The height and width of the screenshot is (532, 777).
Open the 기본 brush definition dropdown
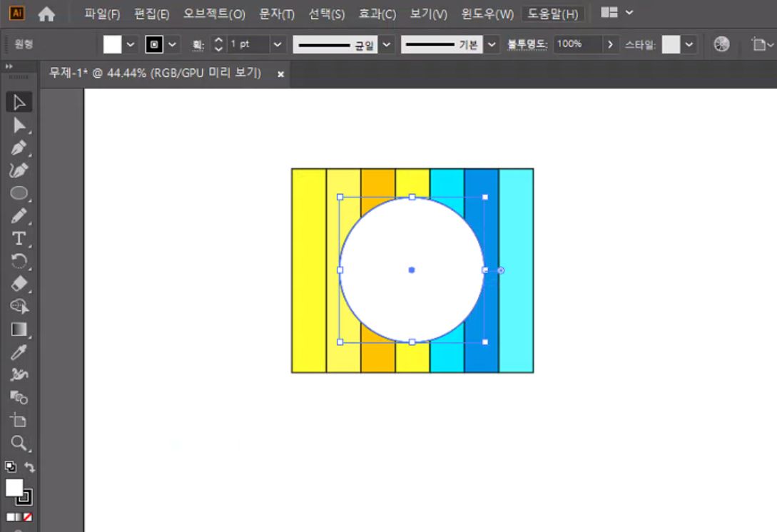(x=492, y=44)
